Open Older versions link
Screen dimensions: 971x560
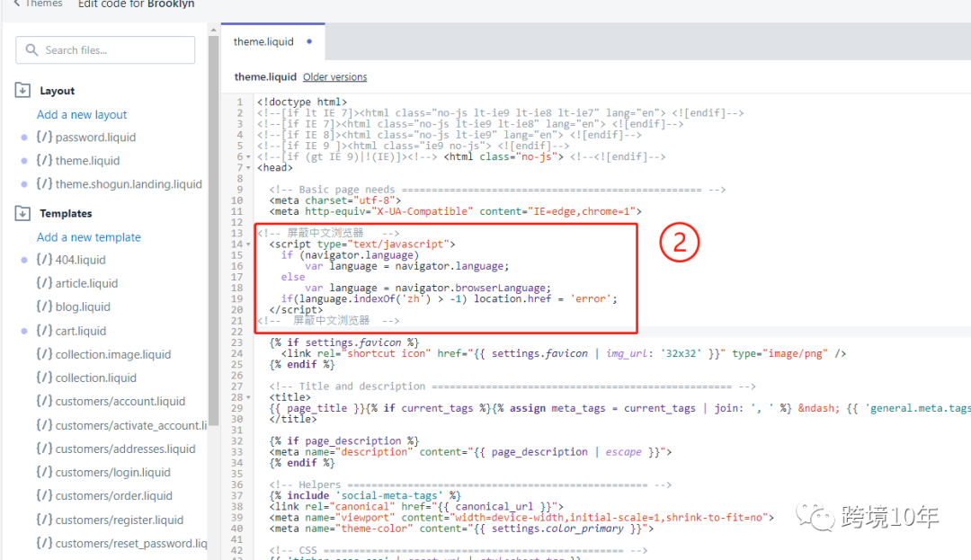click(x=335, y=76)
